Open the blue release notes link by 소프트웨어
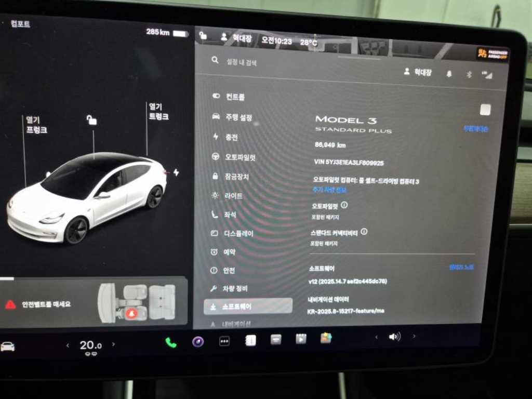This screenshot has width=532, height=399. [461, 268]
